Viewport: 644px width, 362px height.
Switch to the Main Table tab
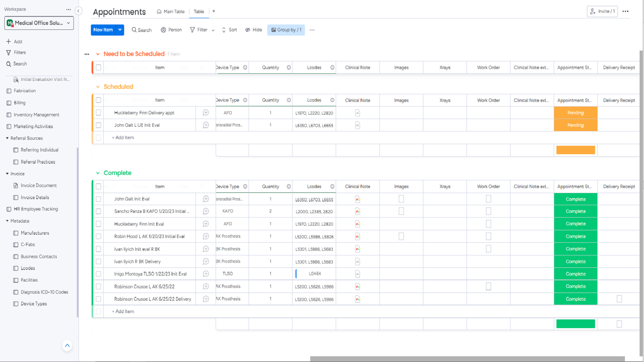click(x=170, y=11)
